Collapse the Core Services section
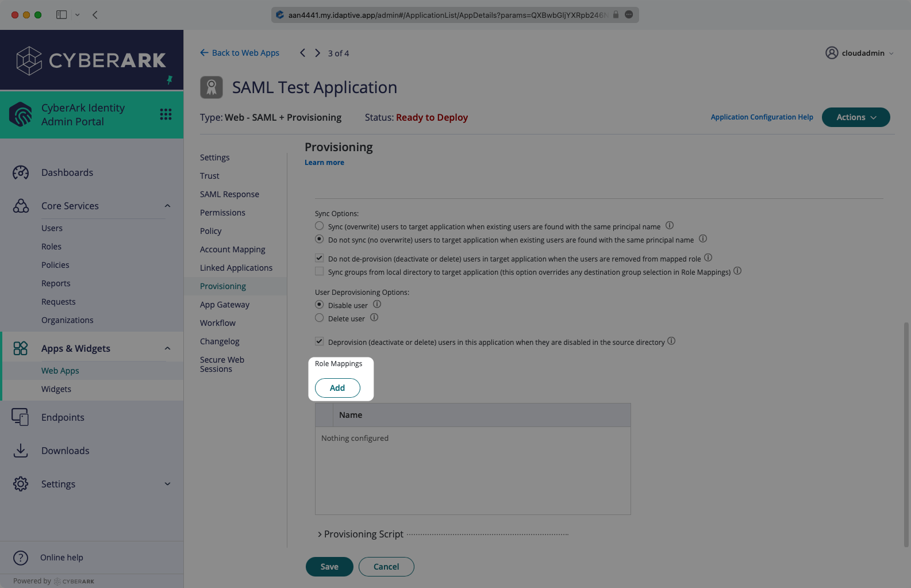Image resolution: width=911 pixels, height=588 pixels. [167, 206]
